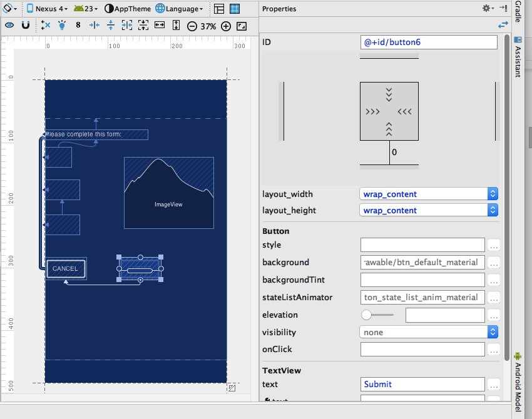The image size is (532, 419).
Task: Click zoom to fit screen icon
Action: pos(242,26)
